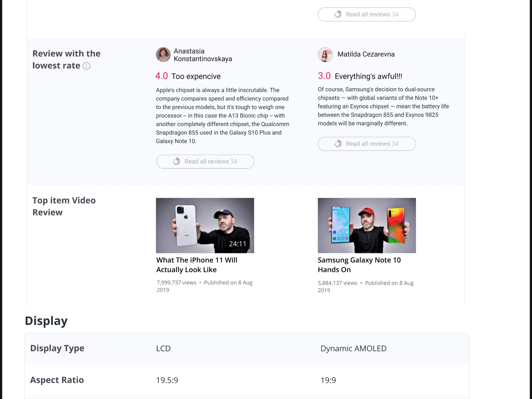Image resolution: width=532 pixels, height=399 pixels.
Task: Click spinner icon in iPhone reviews button
Action: click(x=177, y=161)
